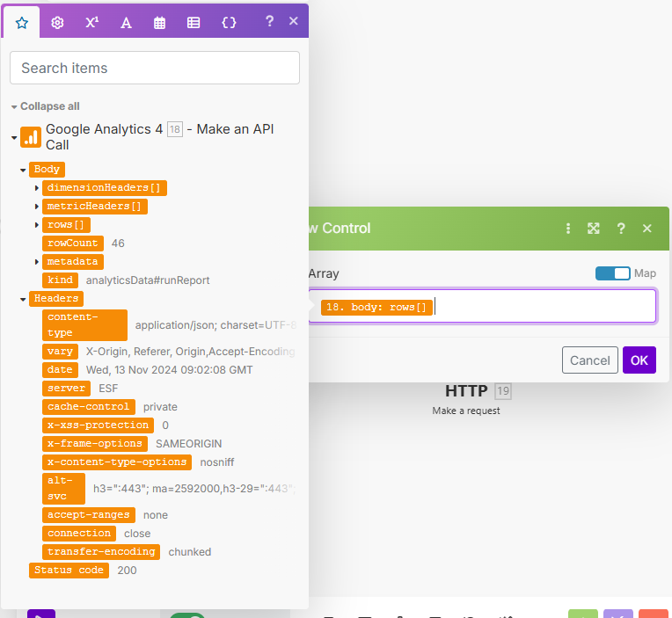Screen dimensions: 672x618
Task: Click the mapping panel help question mark
Action: tap(269, 21)
